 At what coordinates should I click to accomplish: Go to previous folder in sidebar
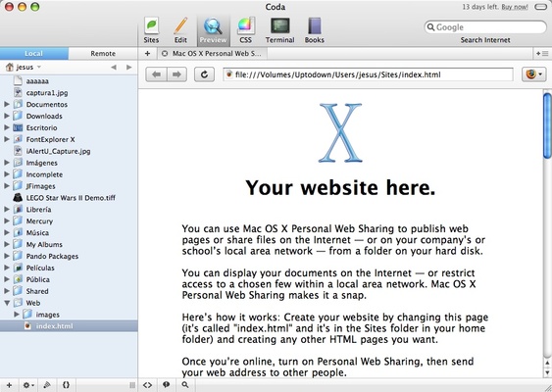(114, 67)
